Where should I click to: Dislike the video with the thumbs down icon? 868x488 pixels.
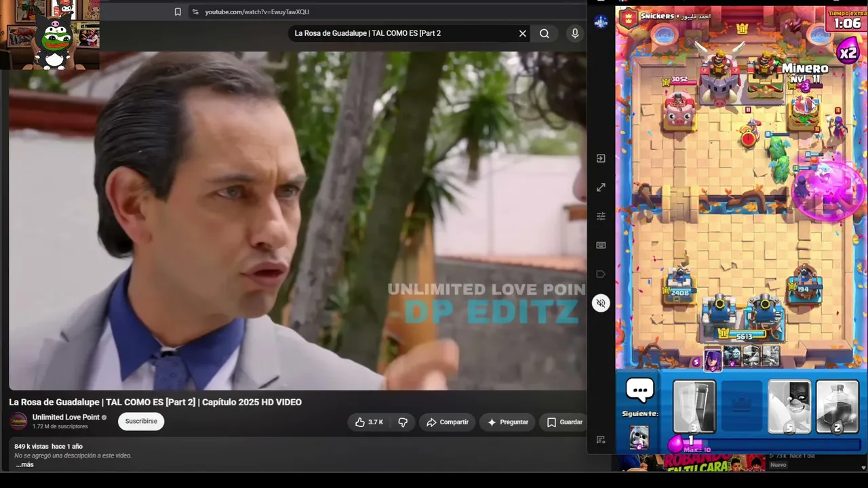(403, 422)
